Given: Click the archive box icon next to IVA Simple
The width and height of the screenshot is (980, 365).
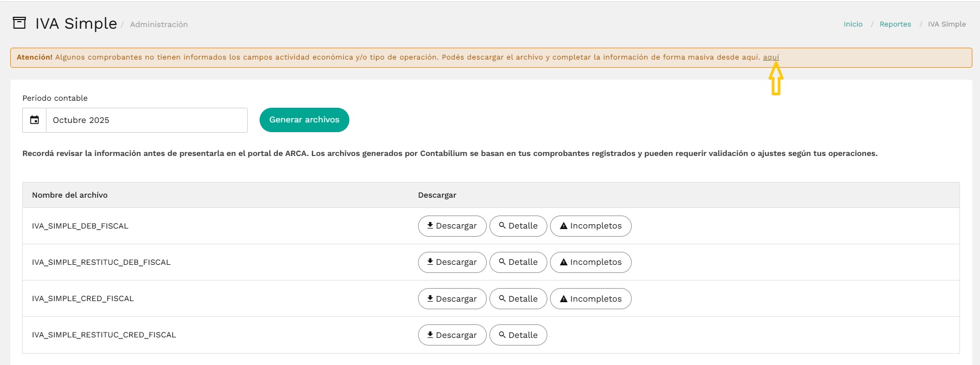Looking at the screenshot, I should pos(19,23).
